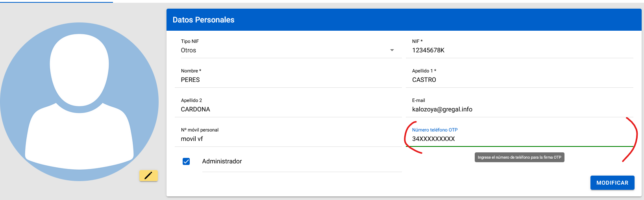This screenshot has height=200, width=644.
Task: Click the E-mail field label
Action: pyautogui.click(x=418, y=100)
